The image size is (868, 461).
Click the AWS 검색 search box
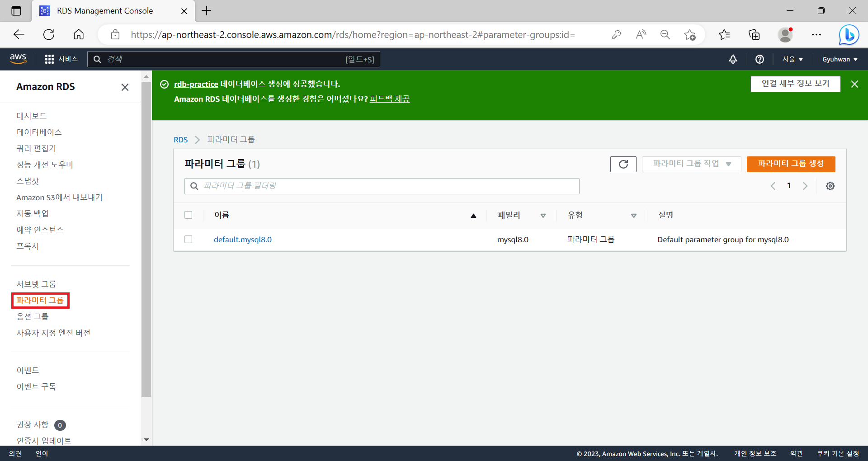[234, 59]
